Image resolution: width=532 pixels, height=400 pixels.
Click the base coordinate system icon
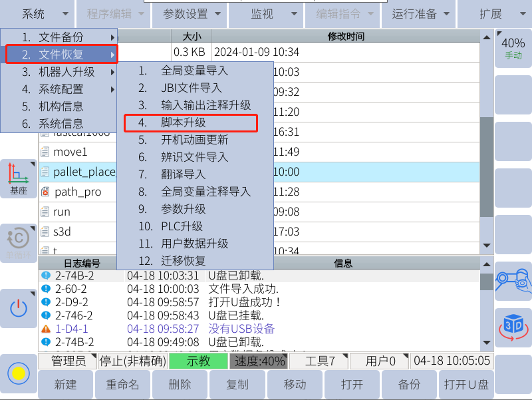[18, 178]
